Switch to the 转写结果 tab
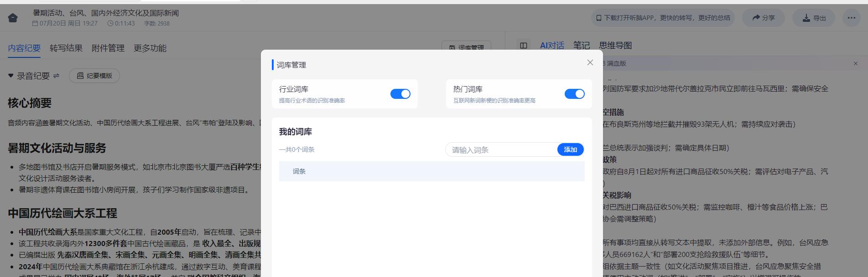 [x=66, y=48]
